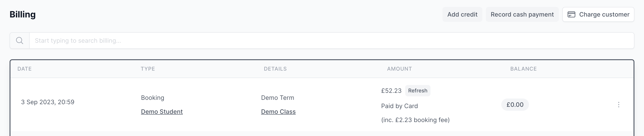This screenshot has height=136, width=644.
Task: Click the Demo Term details text
Action: pos(278,98)
